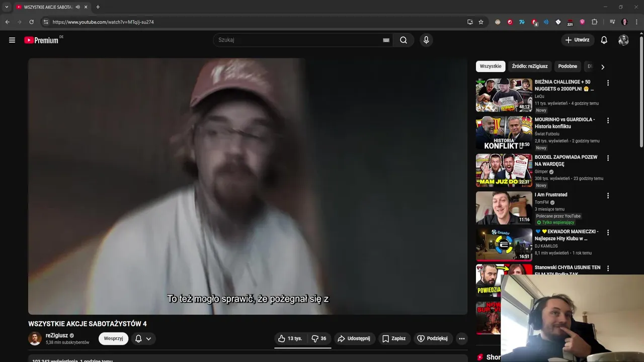
Task: Reload the current page
Action: coord(31,22)
